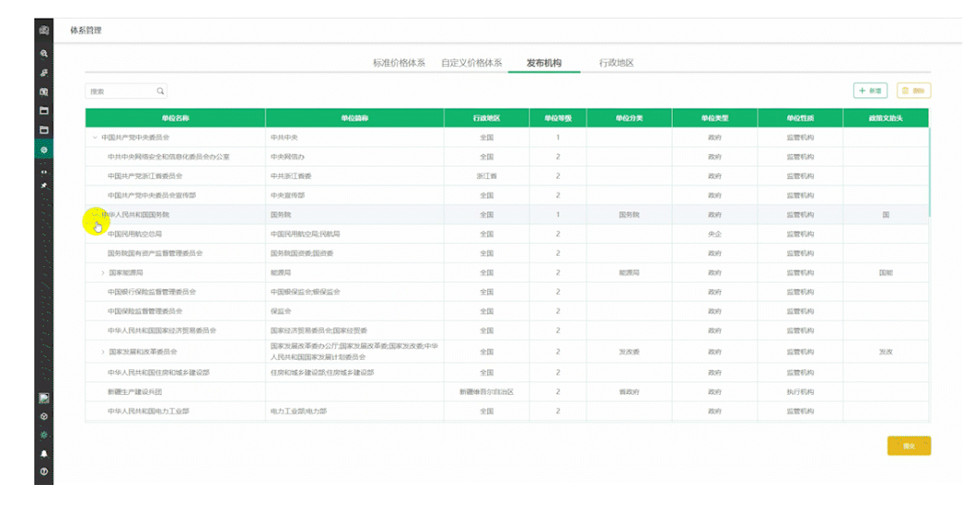The height and width of the screenshot is (510, 980).
Task: Click the yellow submit button at bottom right
Action: (x=909, y=446)
